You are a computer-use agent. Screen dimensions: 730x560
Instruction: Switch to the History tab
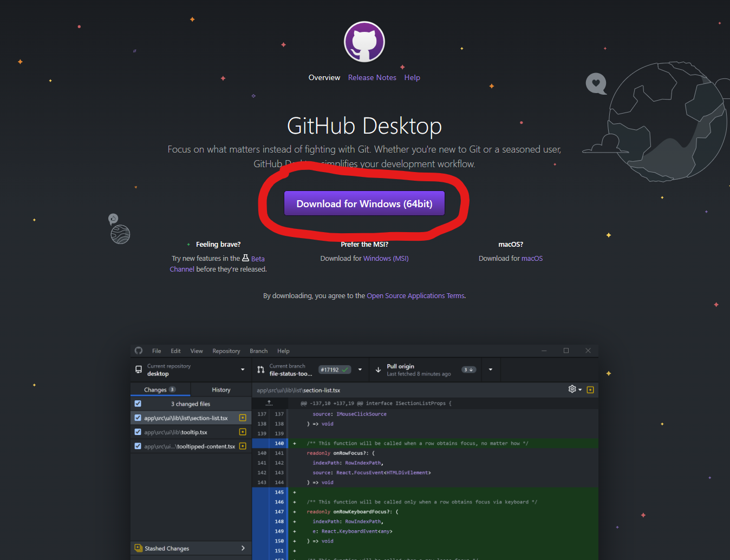221,390
